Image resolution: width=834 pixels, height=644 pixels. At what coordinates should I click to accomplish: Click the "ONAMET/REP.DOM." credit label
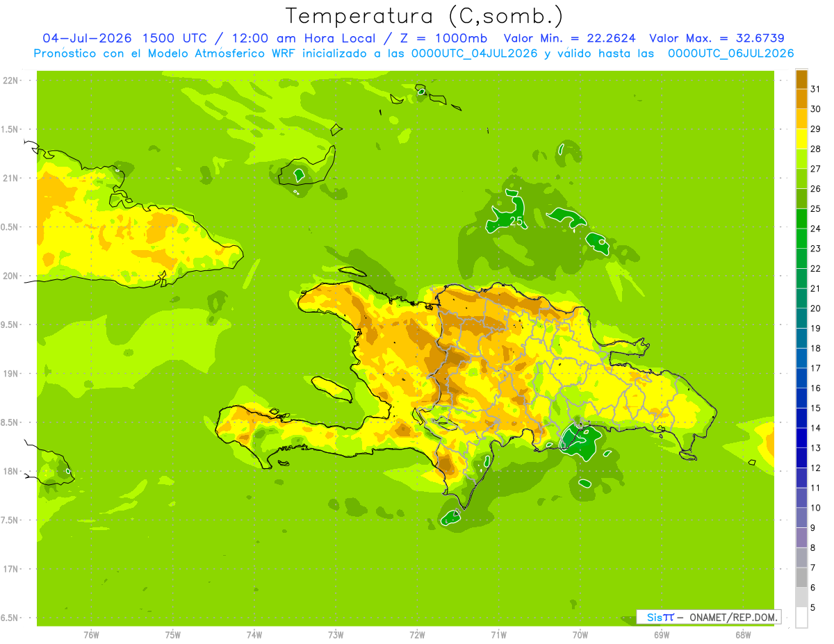pyautogui.click(x=733, y=617)
